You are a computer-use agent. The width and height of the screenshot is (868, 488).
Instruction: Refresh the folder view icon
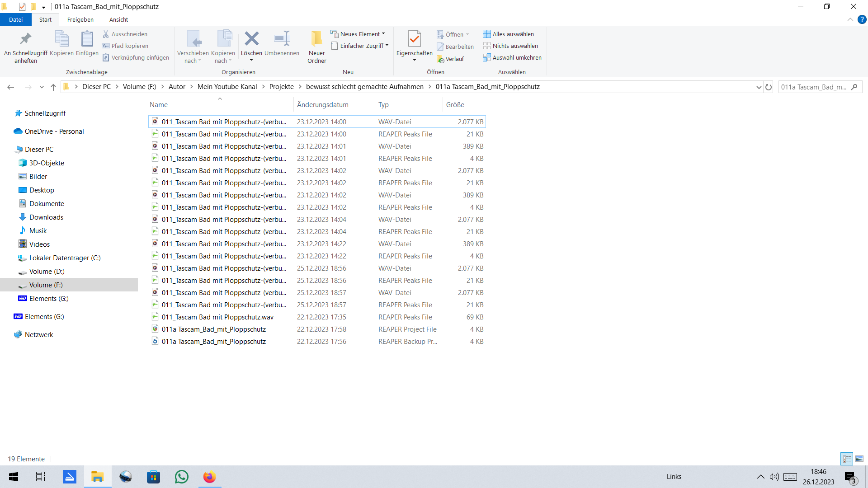click(x=769, y=87)
